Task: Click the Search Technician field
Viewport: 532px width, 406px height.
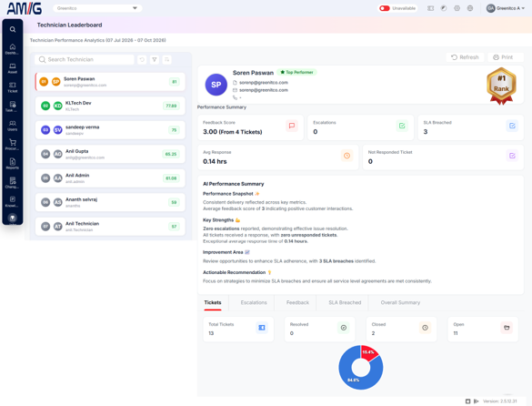Action: click(85, 59)
